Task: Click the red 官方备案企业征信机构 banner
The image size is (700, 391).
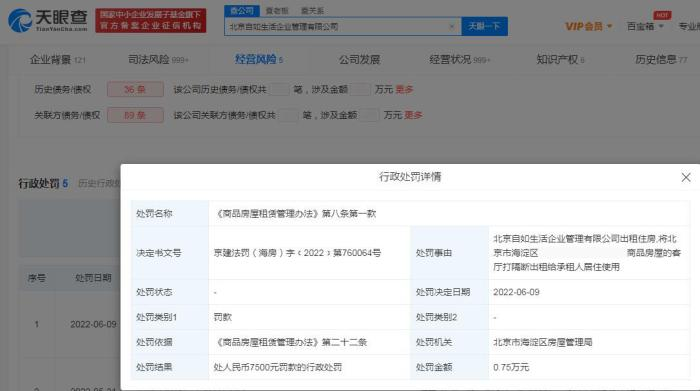Action: click(151, 21)
